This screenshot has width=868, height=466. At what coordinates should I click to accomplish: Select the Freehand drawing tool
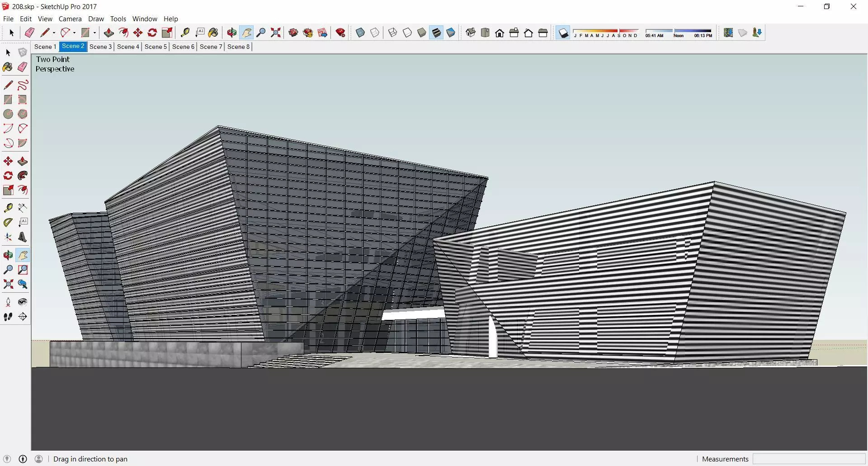(x=23, y=85)
